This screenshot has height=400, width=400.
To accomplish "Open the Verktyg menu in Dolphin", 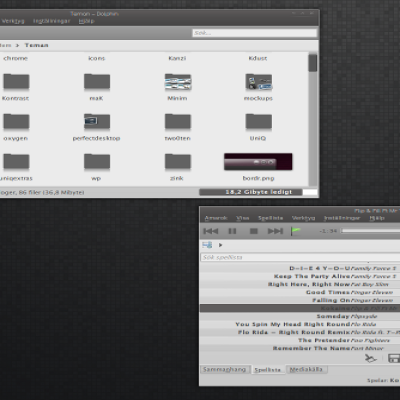I will pyautogui.click(x=13, y=21).
